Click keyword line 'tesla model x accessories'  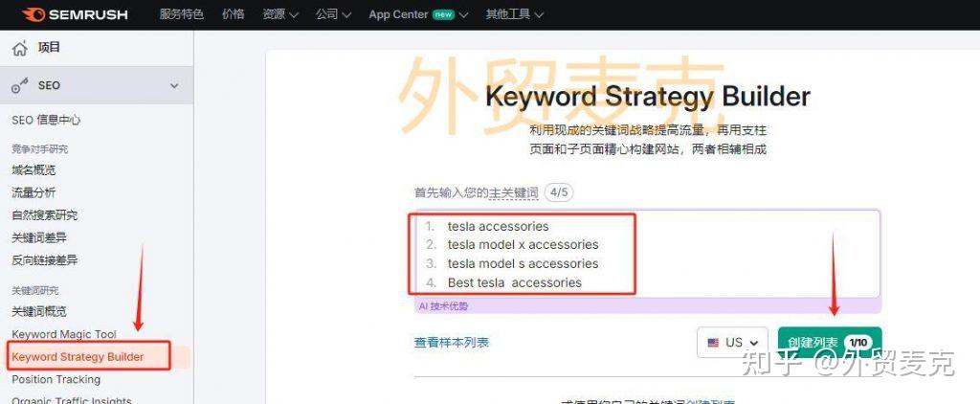click(523, 244)
